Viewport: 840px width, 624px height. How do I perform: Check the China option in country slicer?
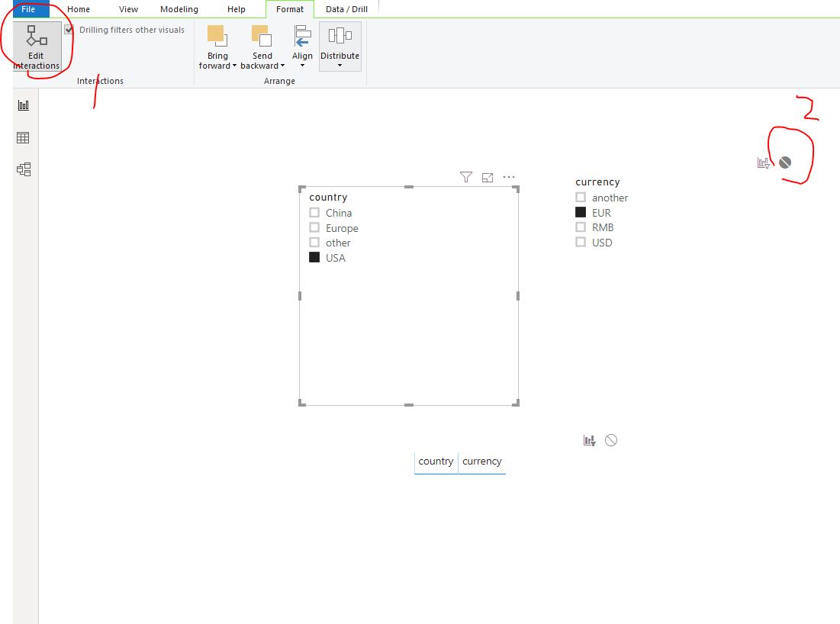[314, 213]
